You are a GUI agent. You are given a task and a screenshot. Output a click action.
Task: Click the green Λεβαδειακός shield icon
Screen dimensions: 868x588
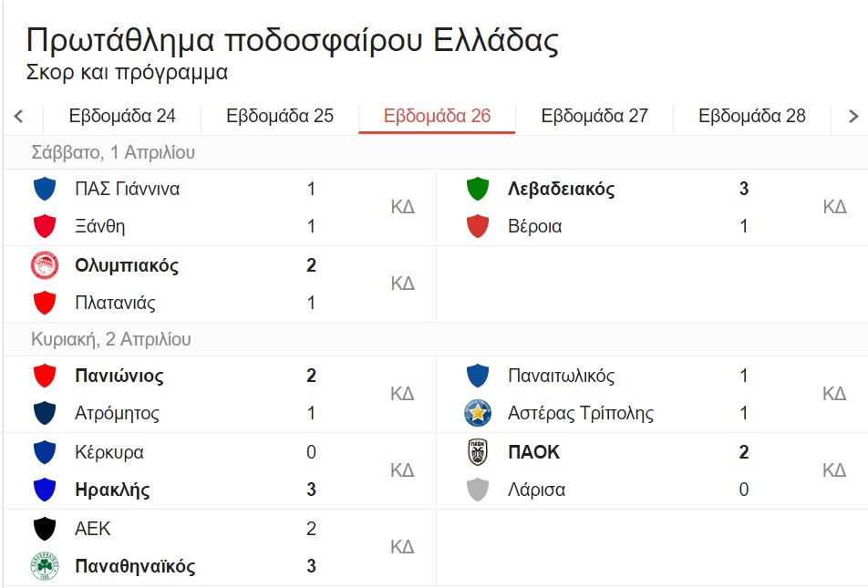click(x=478, y=189)
